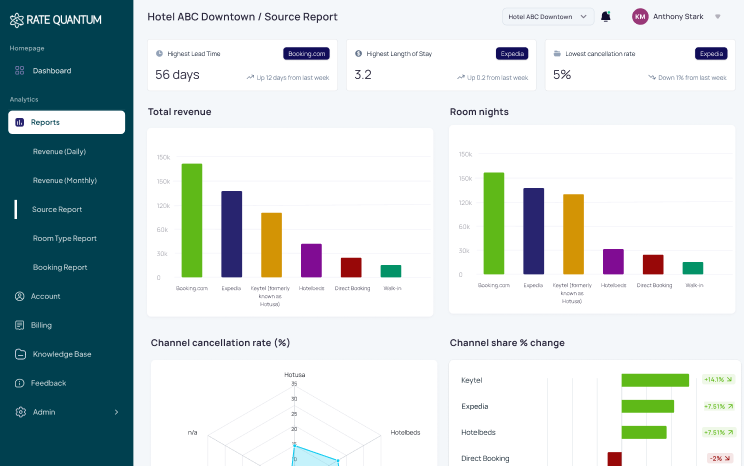The image size is (745, 466).
Task: Open the Knowledge Base folder icon
Action: click(20, 354)
